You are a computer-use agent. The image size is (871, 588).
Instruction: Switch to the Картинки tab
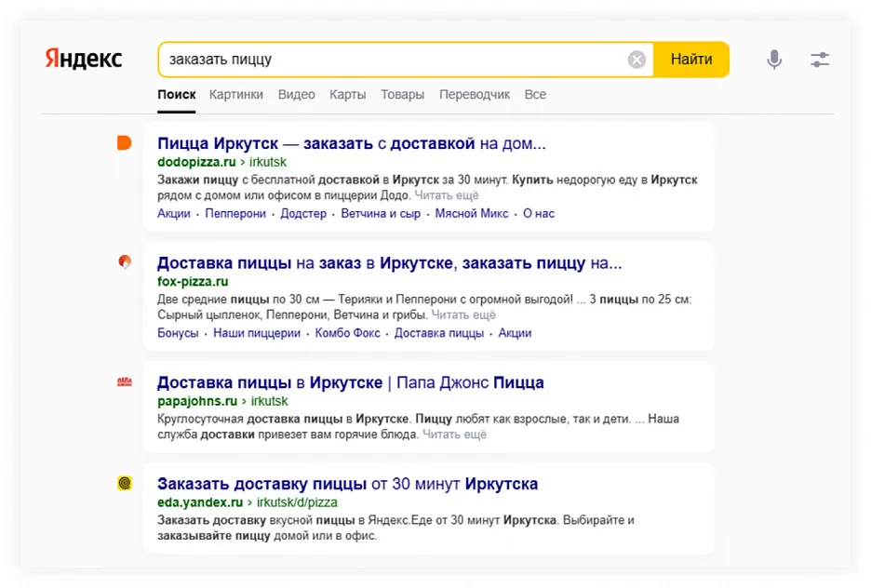click(236, 94)
